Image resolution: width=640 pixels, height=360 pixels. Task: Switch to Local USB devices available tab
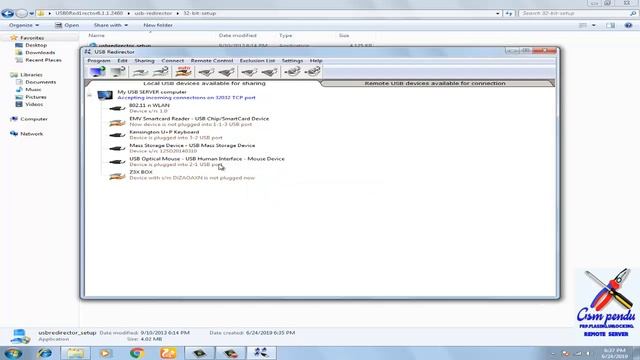204,83
